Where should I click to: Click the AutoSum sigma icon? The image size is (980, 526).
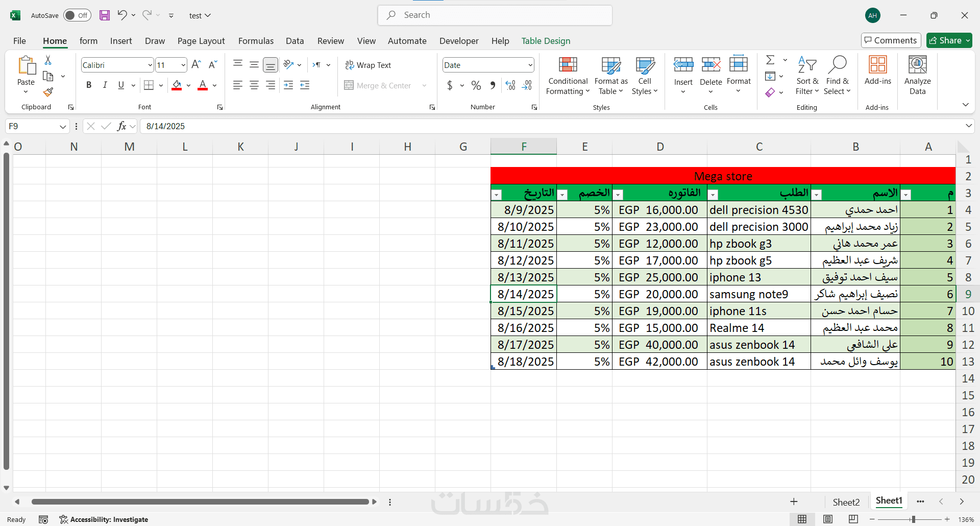(770, 60)
